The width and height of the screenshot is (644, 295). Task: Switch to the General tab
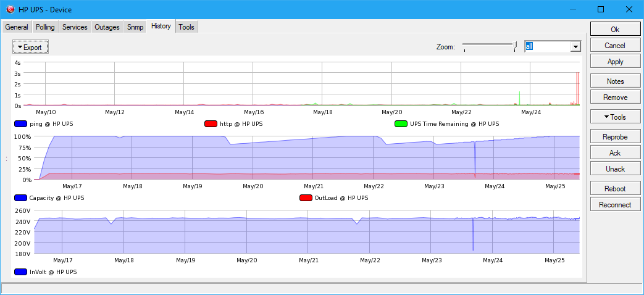(x=17, y=27)
